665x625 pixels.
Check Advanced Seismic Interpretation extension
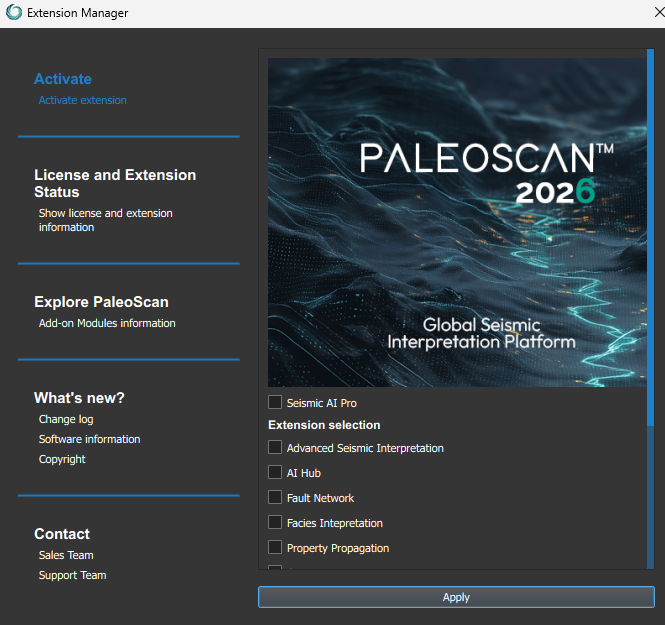tap(275, 447)
